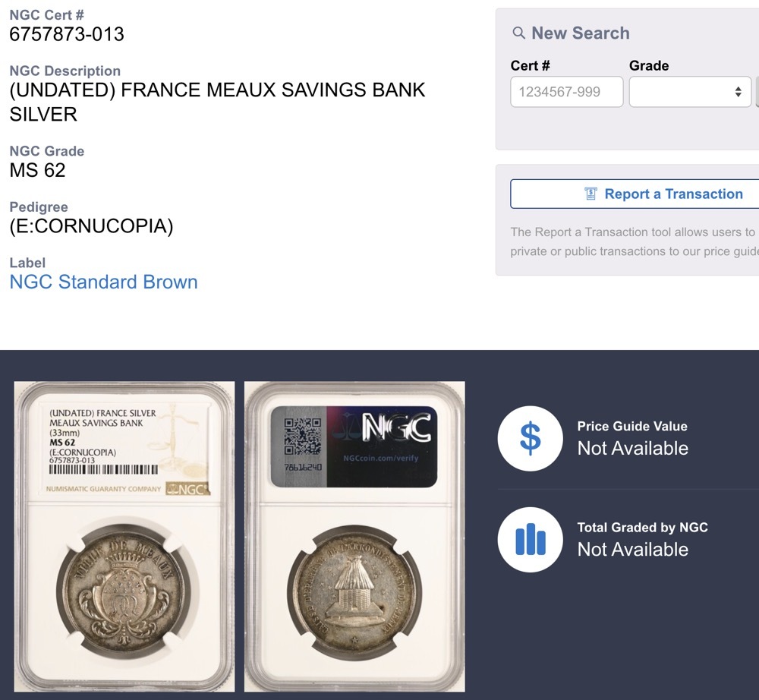This screenshot has width=759, height=700.
Task: Click the Cert # input field
Action: tap(566, 92)
